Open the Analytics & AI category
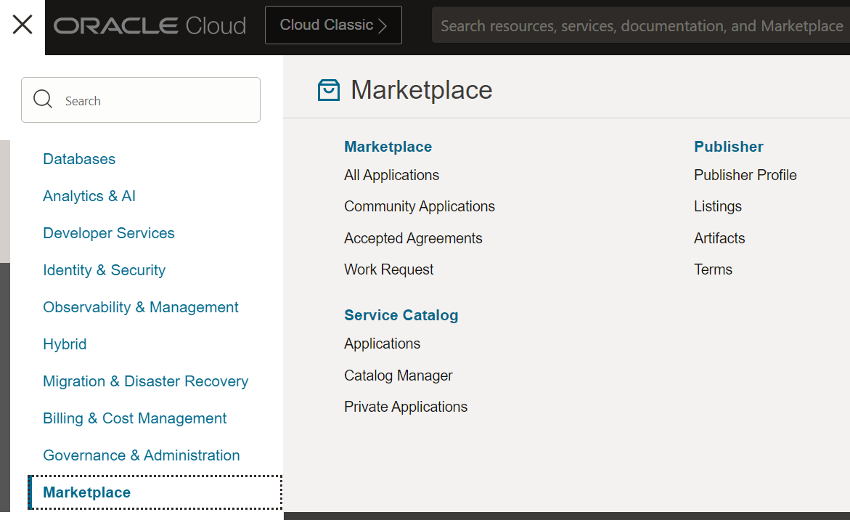 click(x=89, y=196)
